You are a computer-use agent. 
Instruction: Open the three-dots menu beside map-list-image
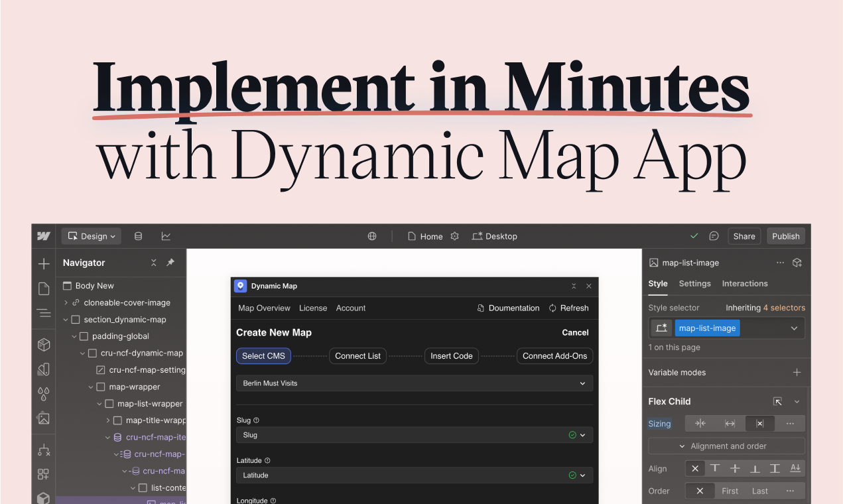[x=780, y=263]
